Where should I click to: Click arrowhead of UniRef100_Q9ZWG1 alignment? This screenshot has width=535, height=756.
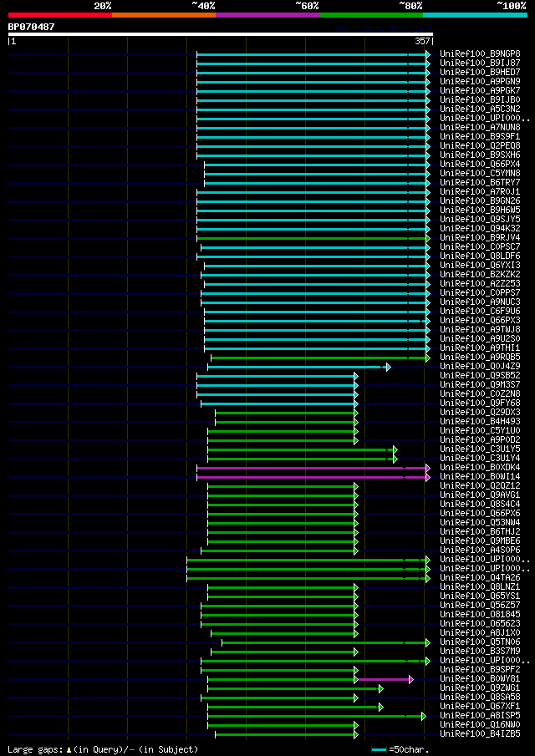pyautogui.click(x=380, y=689)
